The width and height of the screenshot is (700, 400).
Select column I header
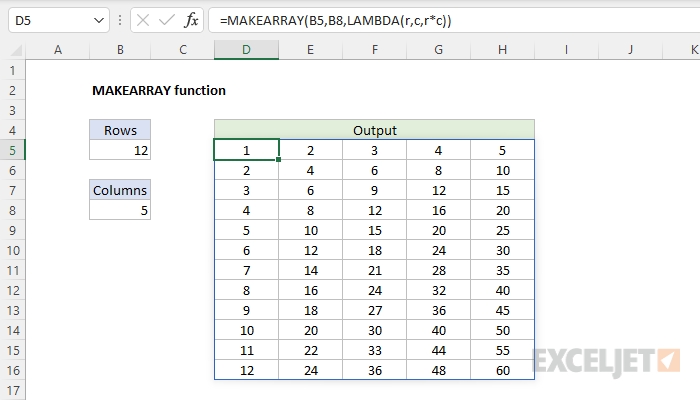(x=566, y=50)
